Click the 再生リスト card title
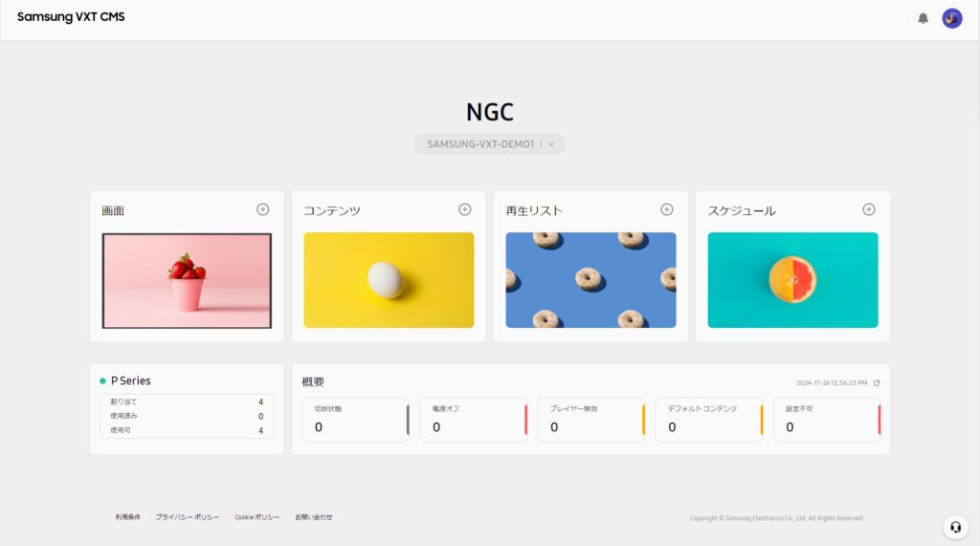This screenshot has height=546, width=980. [534, 211]
